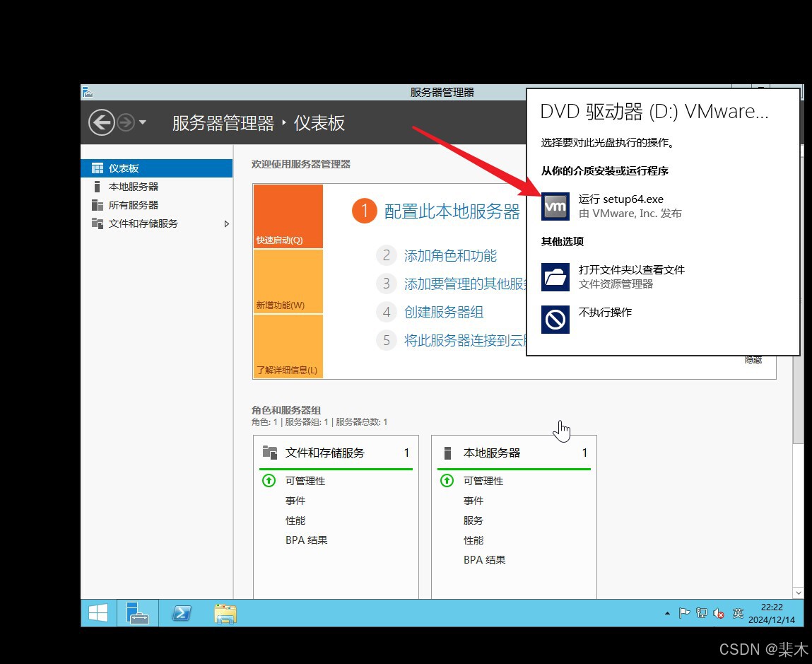The height and width of the screenshot is (664, 812).
Task: Open Server Manager from taskbar
Action: [137, 613]
